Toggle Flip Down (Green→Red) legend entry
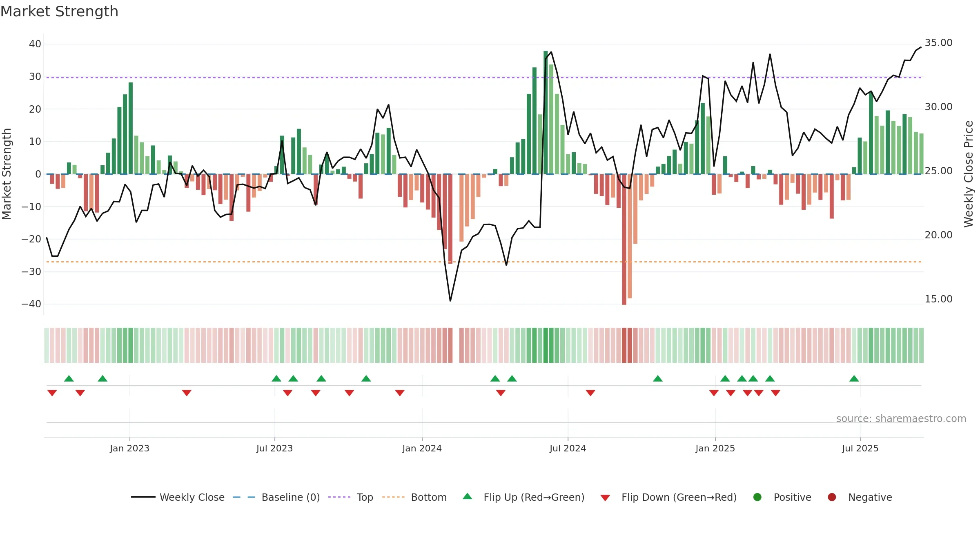 669,497
